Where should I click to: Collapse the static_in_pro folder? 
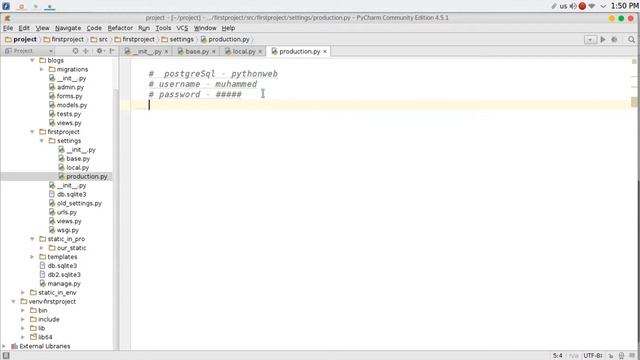click(x=32, y=239)
